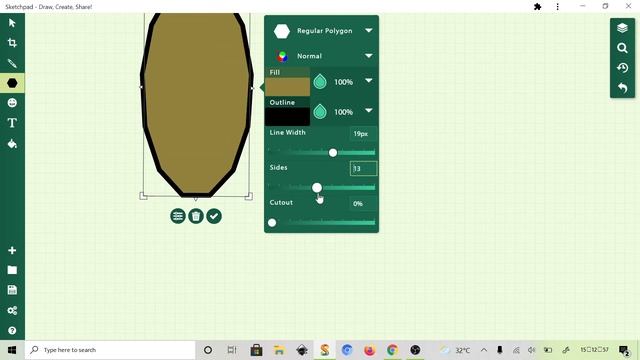Open the three-dot window menu
Screen dimensions: 640x360
558,7
